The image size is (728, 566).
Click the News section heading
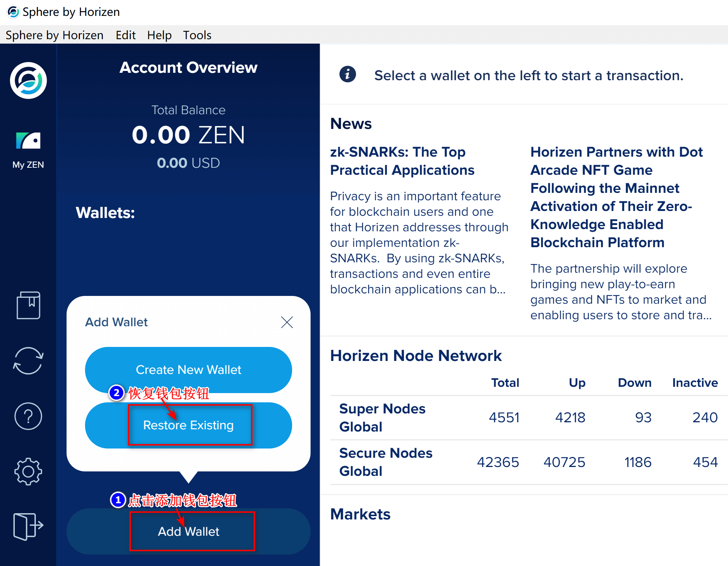(351, 124)
